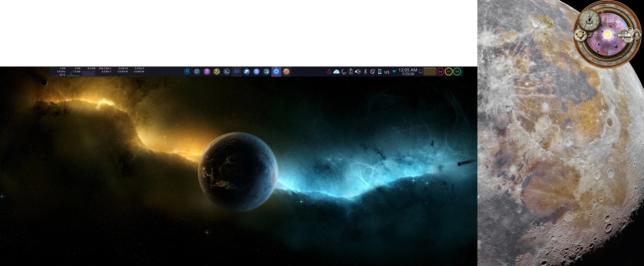The height and width of the screenshot is (266, 644).
Task: Open the notifications bell icon
Action: [329, 71]
